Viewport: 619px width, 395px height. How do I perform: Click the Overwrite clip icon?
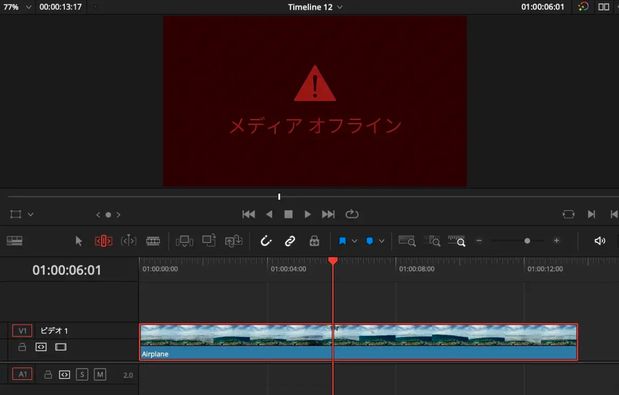coord(209,240)
